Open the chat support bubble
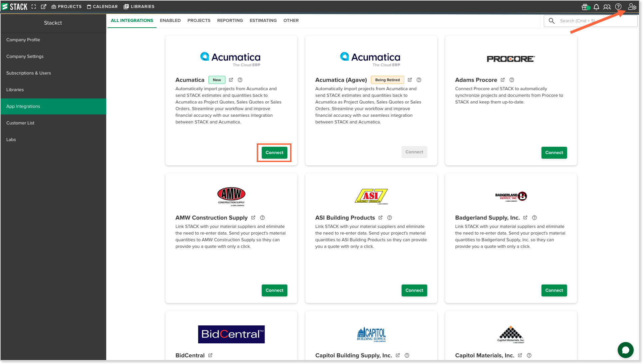643x364 pixels. (x=625, y=350)
